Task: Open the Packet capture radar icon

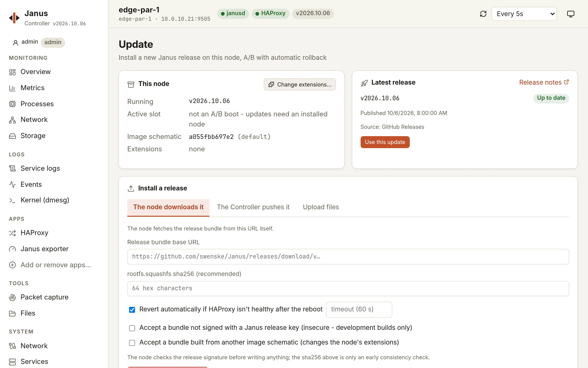Action: (x=12, y=297)
